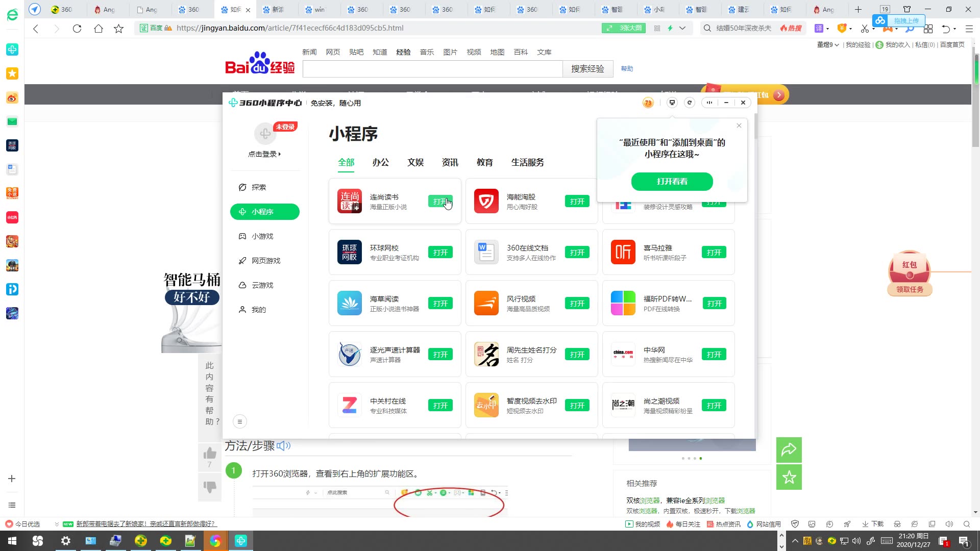Click the 尚之潮视频 icon

coord(623,405)
